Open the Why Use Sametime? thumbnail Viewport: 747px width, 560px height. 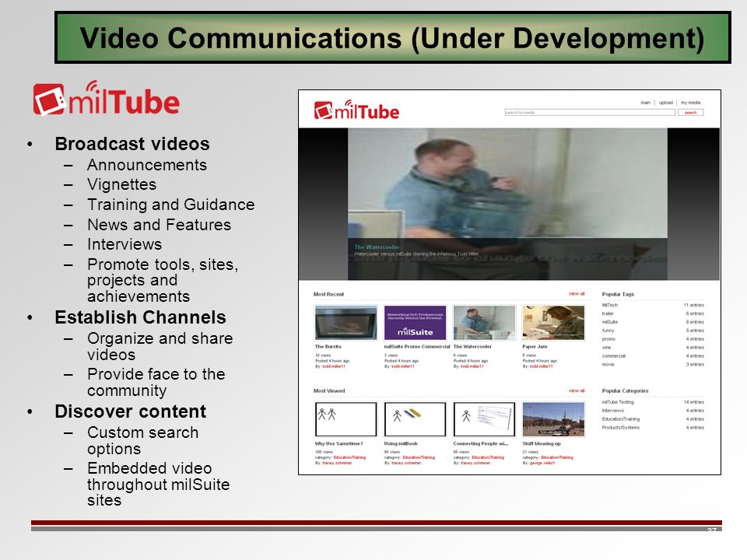point(345,419)
